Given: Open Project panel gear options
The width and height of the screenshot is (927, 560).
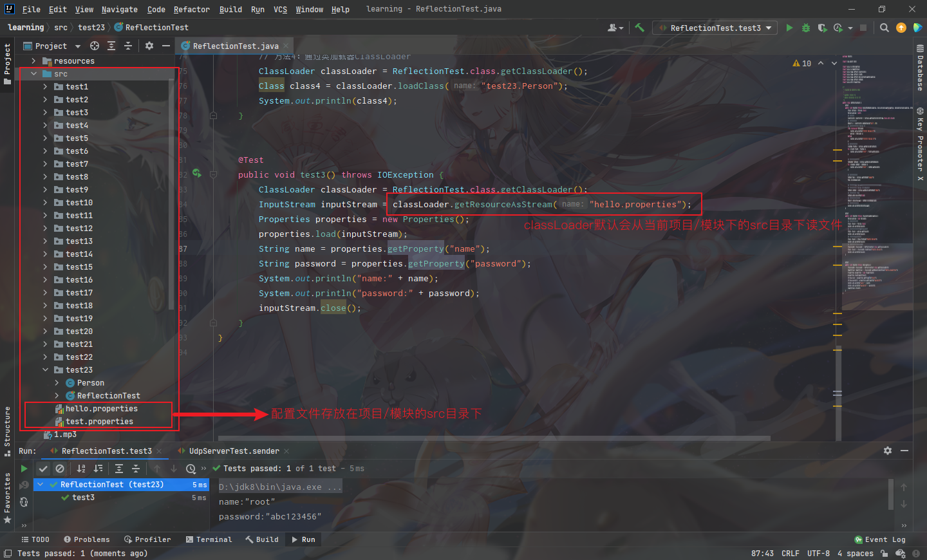Looking at the screenshot, I should coord(149,46).
